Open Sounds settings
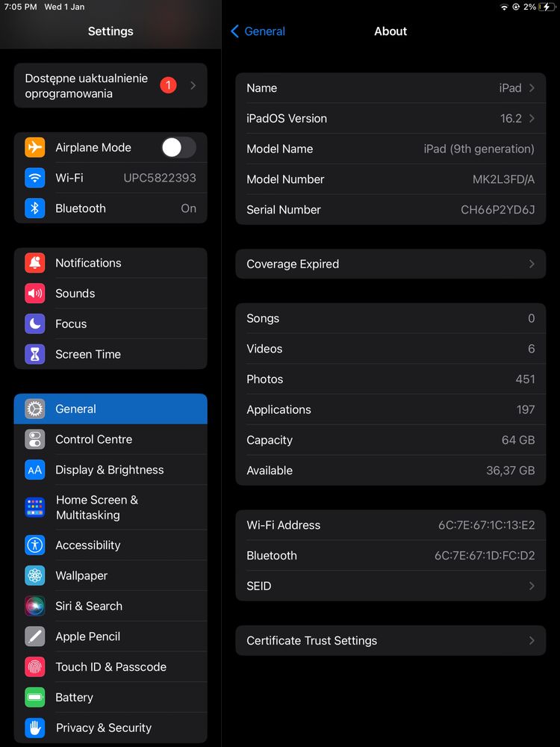This screenshot has height=747, width=560. 111,293
